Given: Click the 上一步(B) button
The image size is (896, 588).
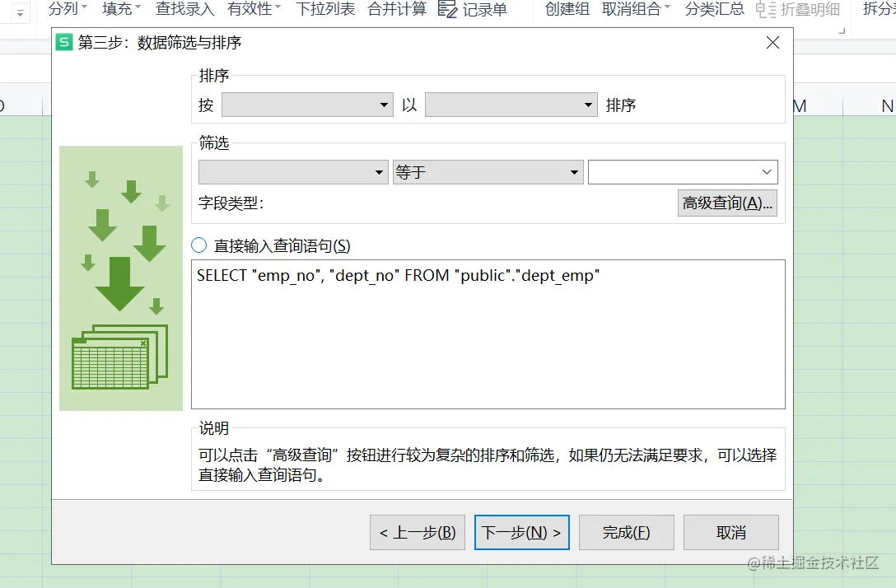Looking at the screenshot, I should pos(418,533).
